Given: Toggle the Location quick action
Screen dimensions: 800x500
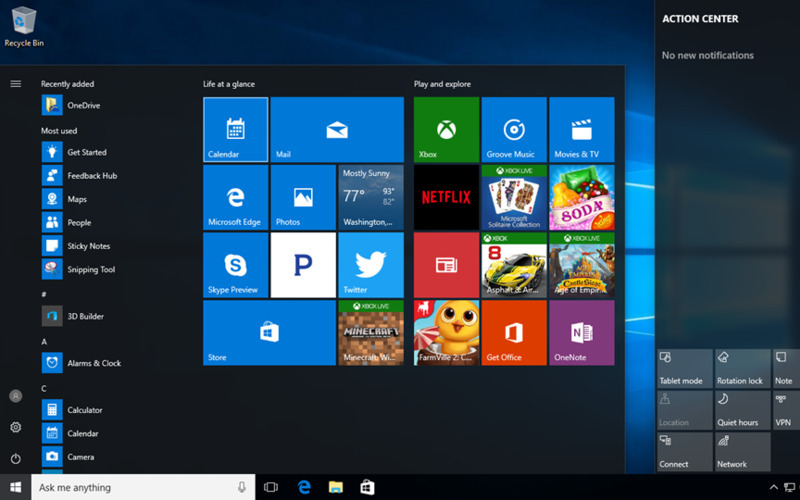Looking at the screenshot, I should (685, 410).
